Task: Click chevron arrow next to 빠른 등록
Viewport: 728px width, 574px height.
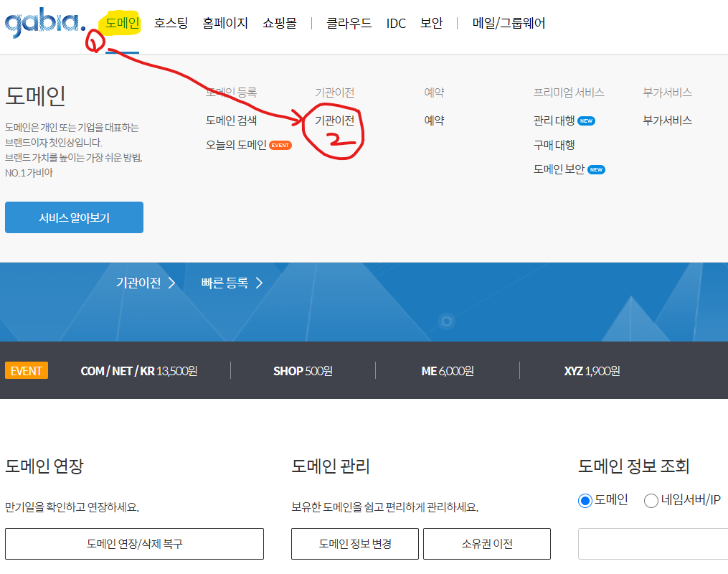Action: [x=259, y=283]
